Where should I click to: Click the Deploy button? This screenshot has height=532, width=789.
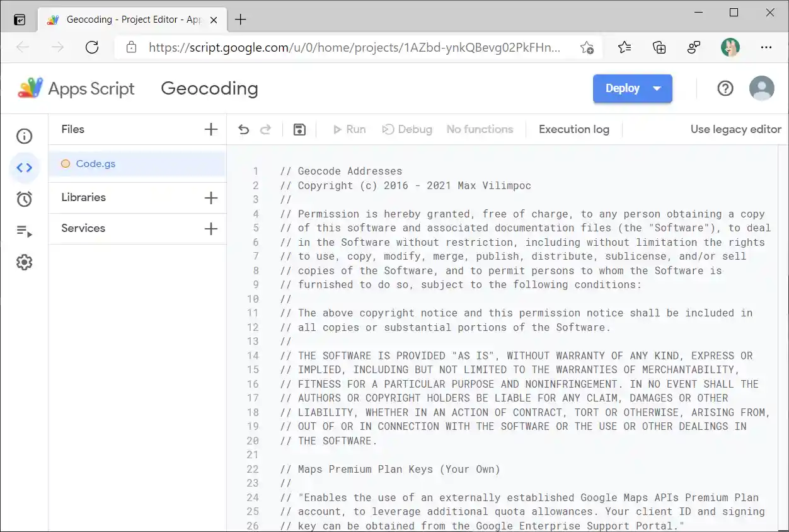tap(623, 88)
